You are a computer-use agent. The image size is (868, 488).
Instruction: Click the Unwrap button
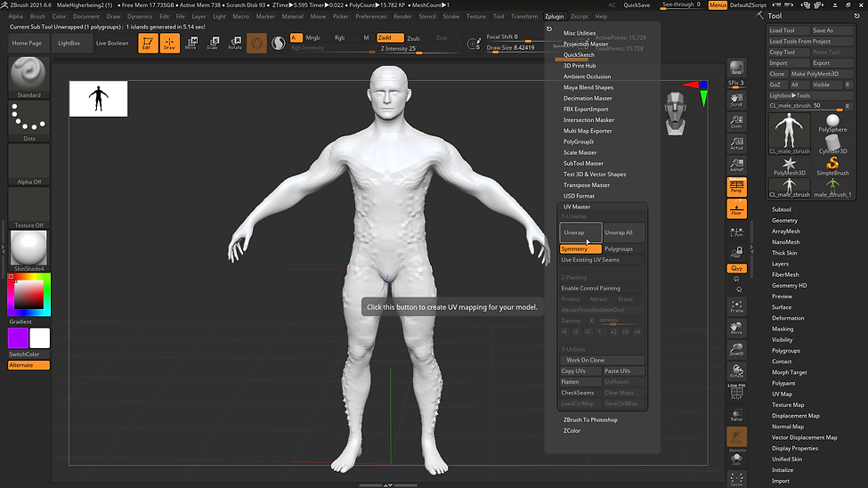[580, 232]
